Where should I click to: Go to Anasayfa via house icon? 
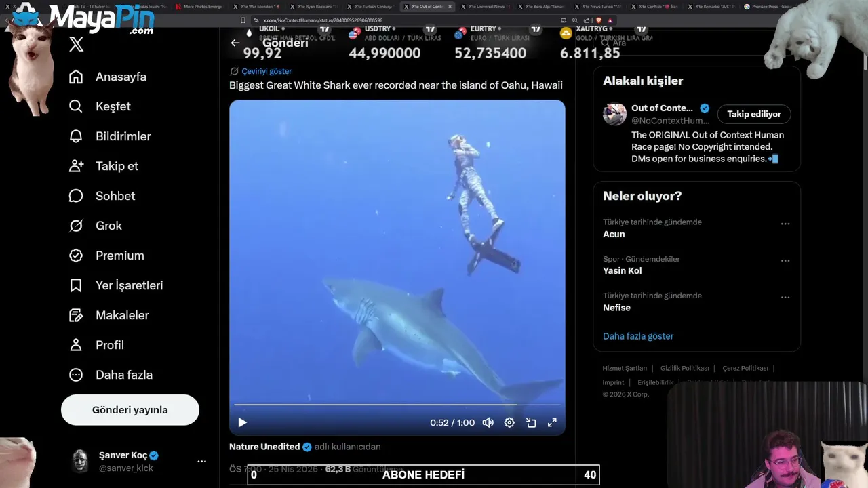tap(76, 77)
